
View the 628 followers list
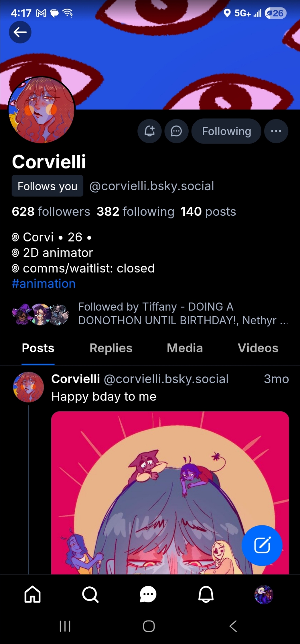click(51, 212)
